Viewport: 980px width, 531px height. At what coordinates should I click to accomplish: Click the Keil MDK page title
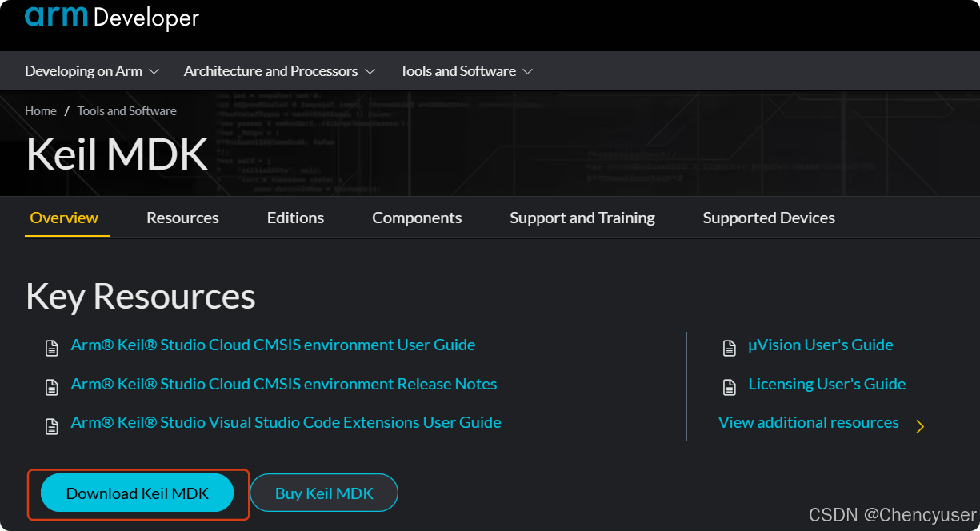pos(117,154)
